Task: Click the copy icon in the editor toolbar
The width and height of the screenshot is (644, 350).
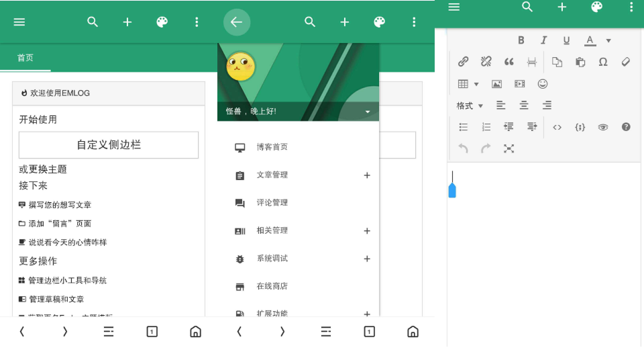Action: 557,62
